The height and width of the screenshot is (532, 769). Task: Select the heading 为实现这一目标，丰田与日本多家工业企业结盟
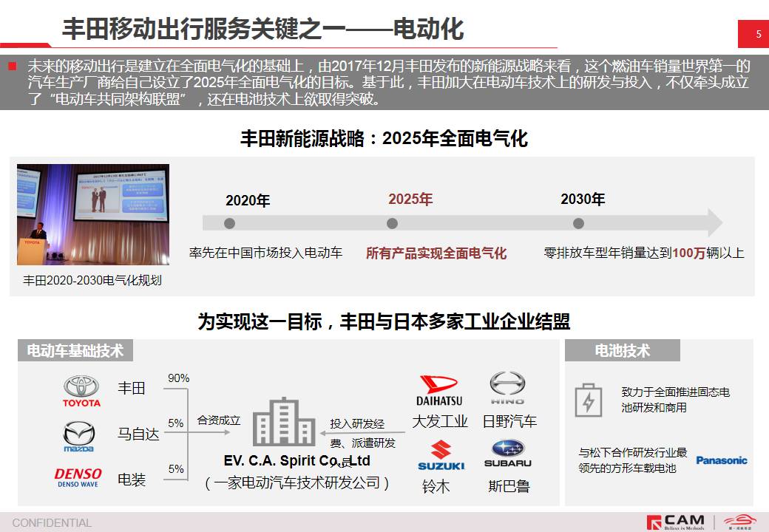384,322
